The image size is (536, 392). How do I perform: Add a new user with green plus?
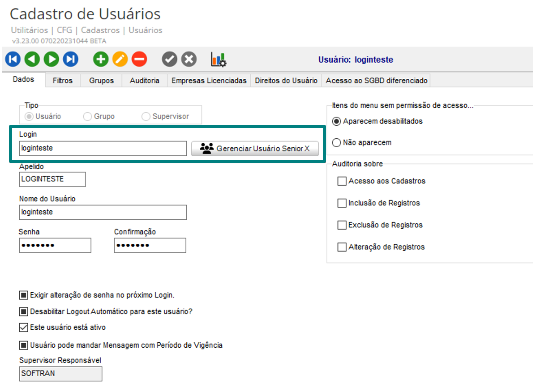pos(100,59)
